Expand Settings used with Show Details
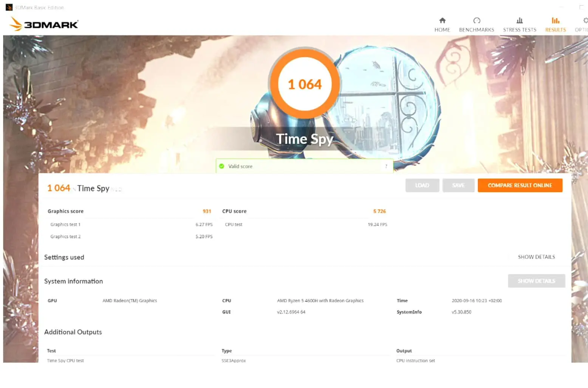 pyautogui.click(x=536, y=257)
